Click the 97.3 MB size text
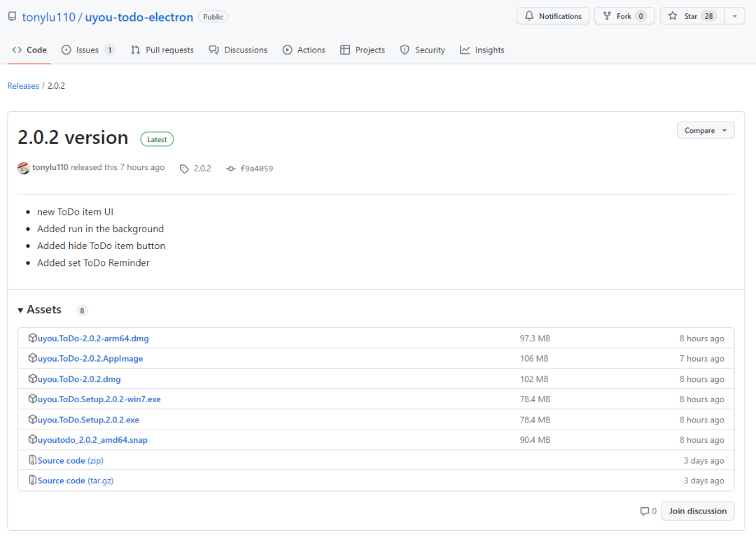The width and height of the screenshot is (756, 540). tap(535, 339)
